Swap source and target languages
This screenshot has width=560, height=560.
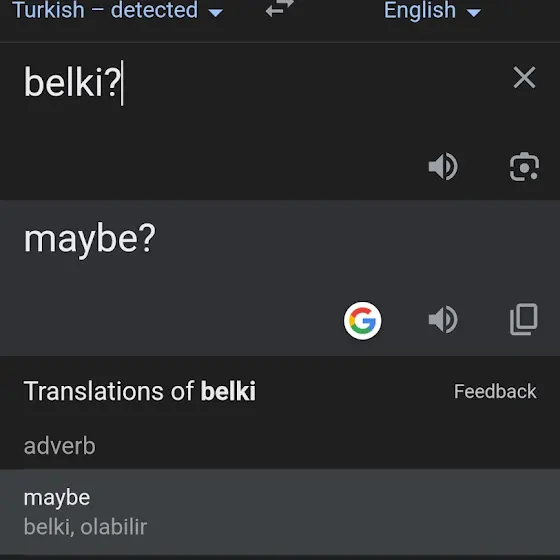pos(280,9)
